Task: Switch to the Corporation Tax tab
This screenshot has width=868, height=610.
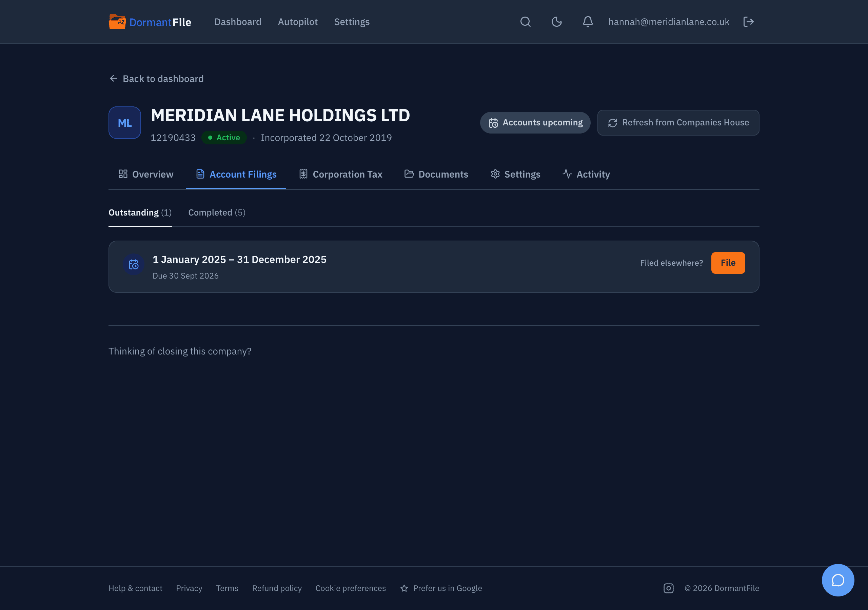Action: pyautogui.click(x=341, y=174)
